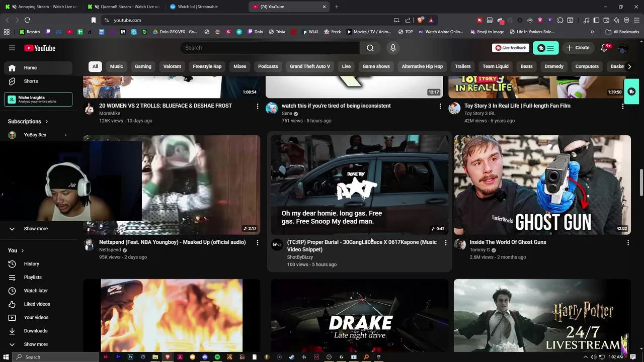Click the Create button

578,48
